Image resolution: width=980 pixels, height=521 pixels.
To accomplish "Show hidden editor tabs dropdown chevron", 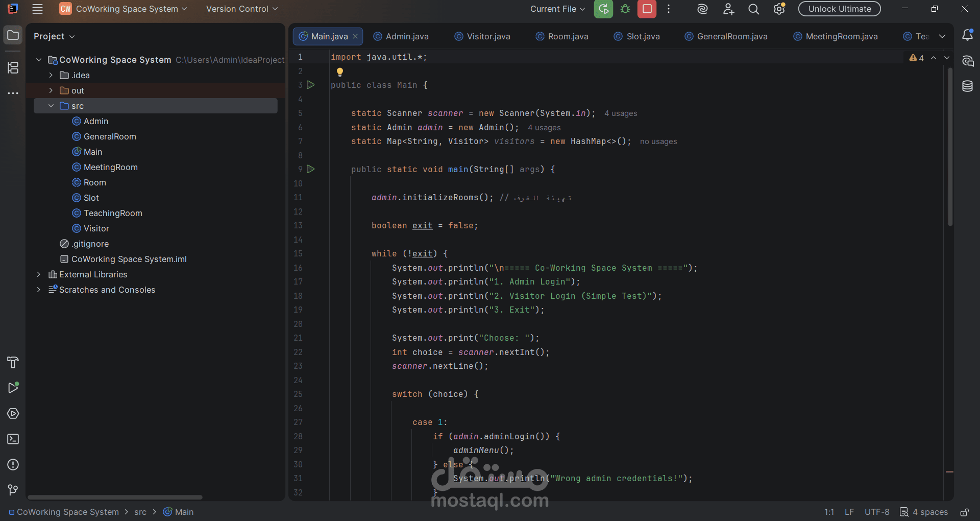I will click(x=942, y=36).
